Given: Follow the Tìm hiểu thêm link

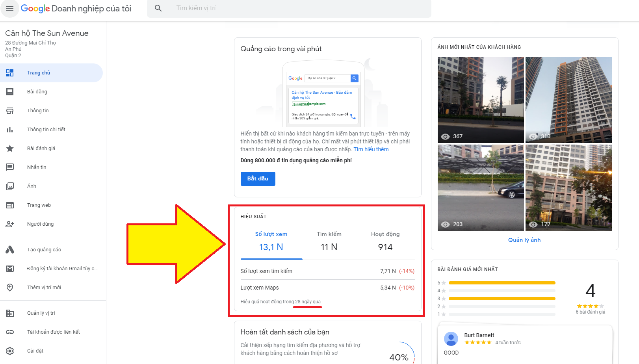Looking at the screenshot, I should [371, 149].
